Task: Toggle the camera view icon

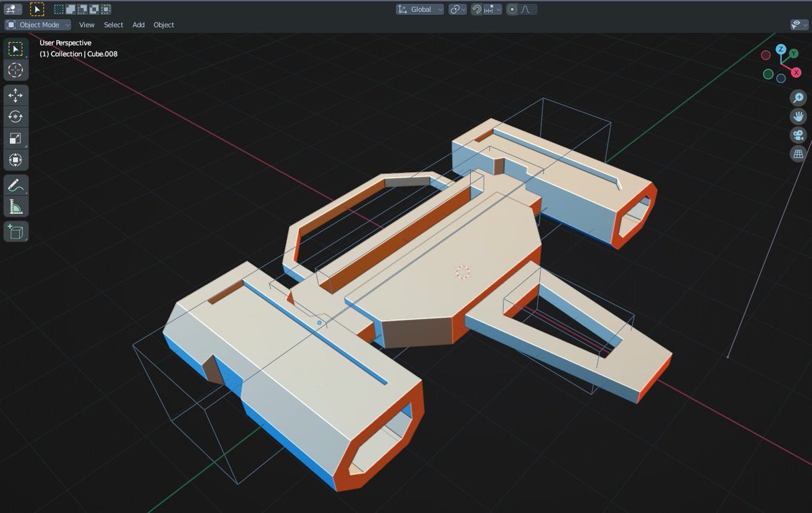Action: tap(798, 135)
